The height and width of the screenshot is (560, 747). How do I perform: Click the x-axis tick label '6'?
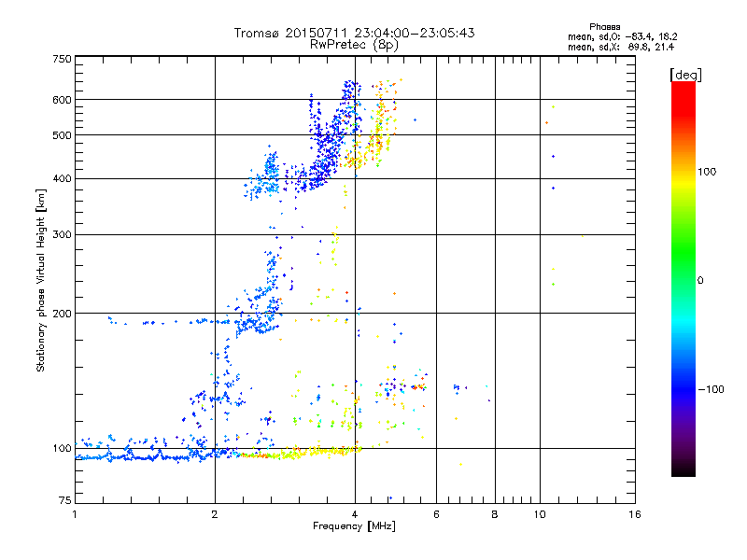(x=436, y=514)
